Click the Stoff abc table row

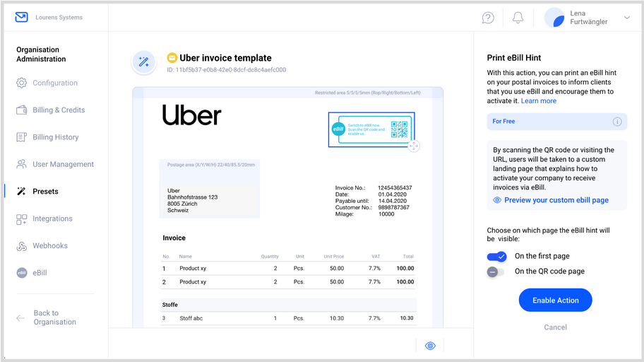pos(289,318)
